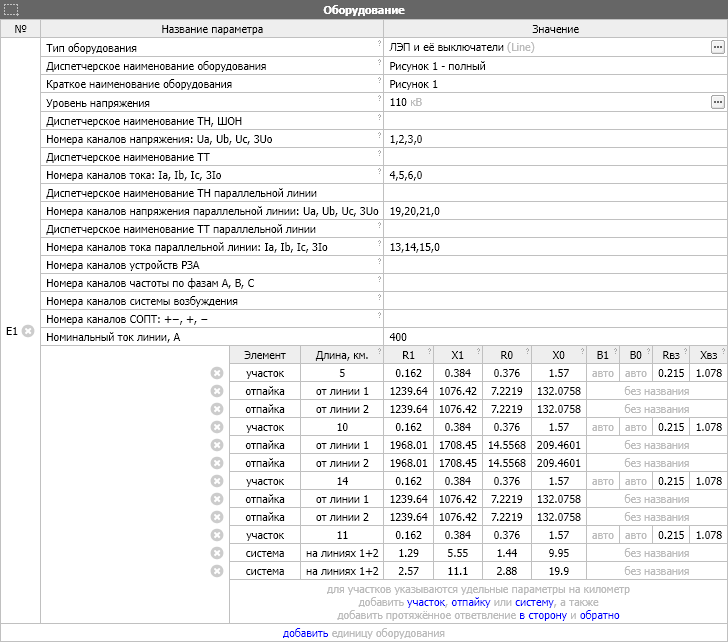Screen dimensions: 728x642
Task: Edit parallel line current channels '13,14,15,0'
Action: [555, 247]
